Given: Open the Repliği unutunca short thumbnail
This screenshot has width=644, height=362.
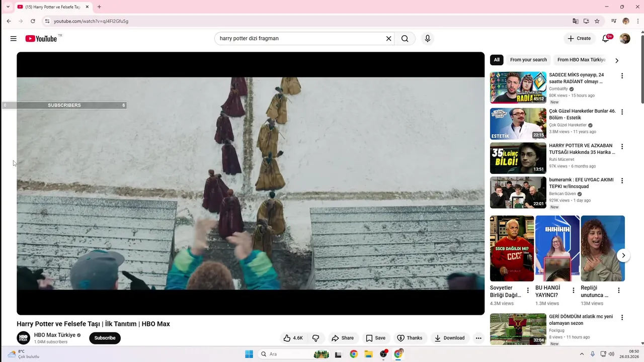Looking at the screenshot, I should [603, 248].
